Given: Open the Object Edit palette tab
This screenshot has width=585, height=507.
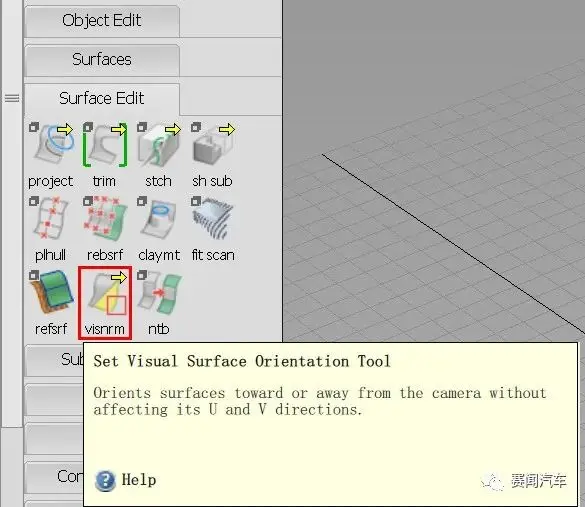Looking at the screenshot, I should 102,21.
